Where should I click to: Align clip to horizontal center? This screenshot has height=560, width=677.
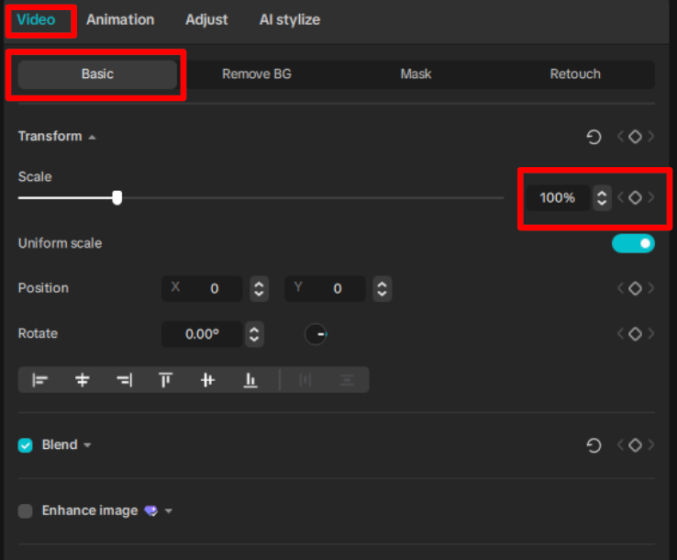click(x=82, y=380)
